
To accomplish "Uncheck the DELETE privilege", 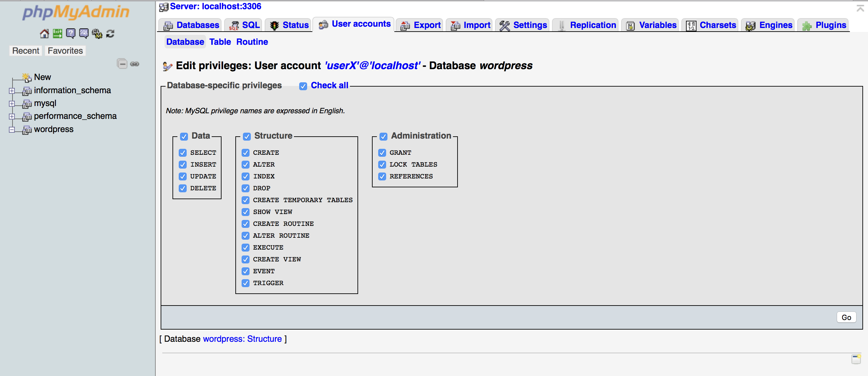I will pyautogui.click(x=183, y=188).
